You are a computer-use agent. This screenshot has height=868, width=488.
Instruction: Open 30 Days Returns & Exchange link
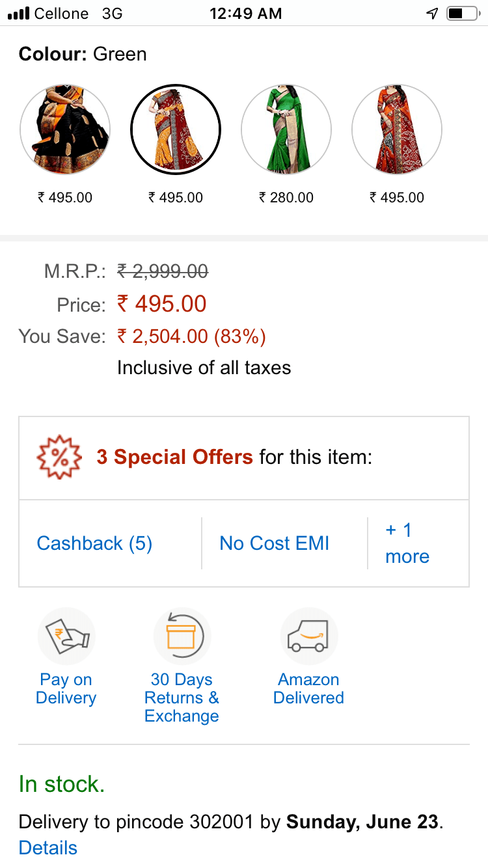coord(182,698)
